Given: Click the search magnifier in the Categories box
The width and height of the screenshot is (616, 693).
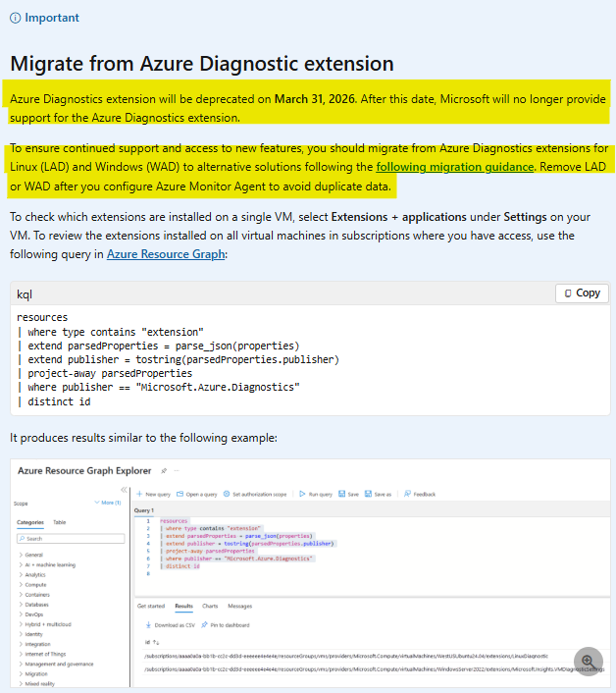Looking at the screenshot, I should (22, 539).
